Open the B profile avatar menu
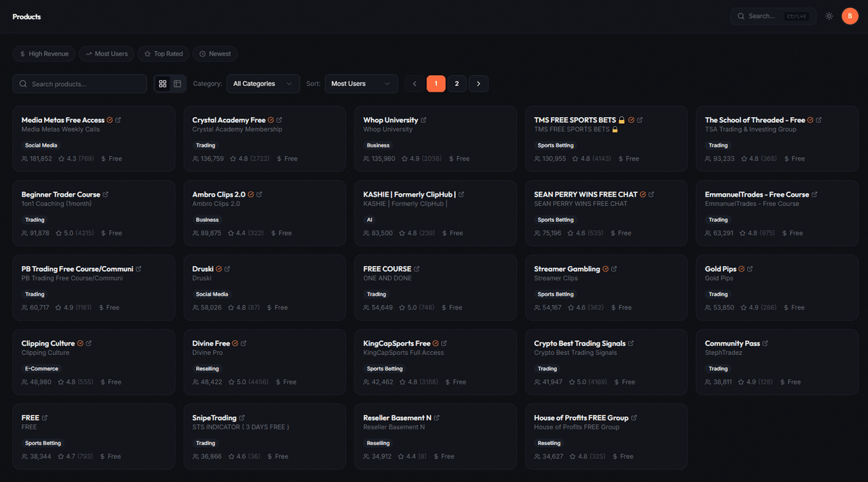Viewport: 868px width, 482px height. pos(850,15)
